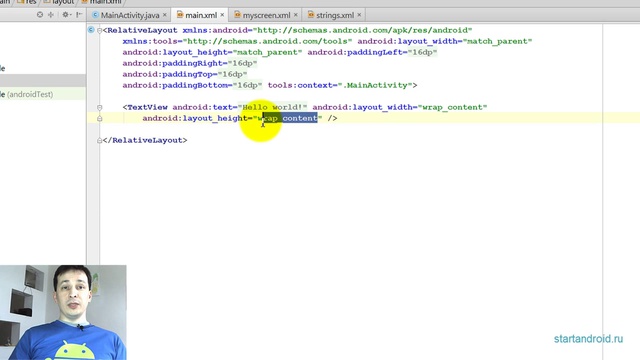This screenshot has height=360, width=640.
Task: Select the main.xml editor tab
Action: (201, 15)
